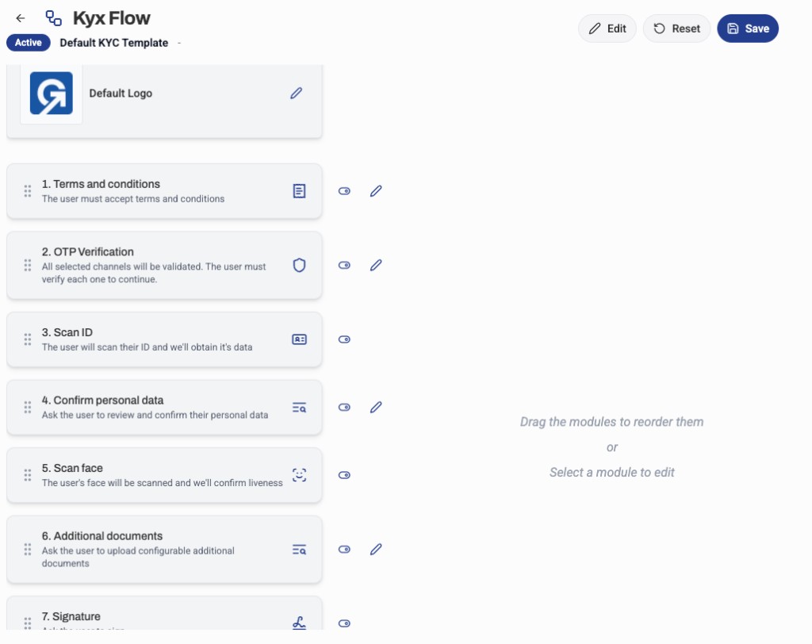Image resolution: width=812 pixels, height=644 pixels.
Task: Select the face scan icon on Scan face
Action: pyautogui.click(x=299, y=474)
